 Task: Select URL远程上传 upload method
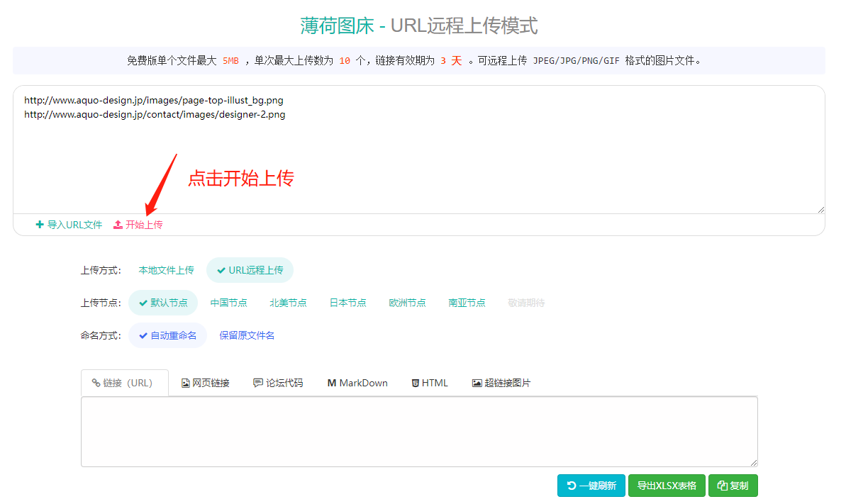(250, 270)
